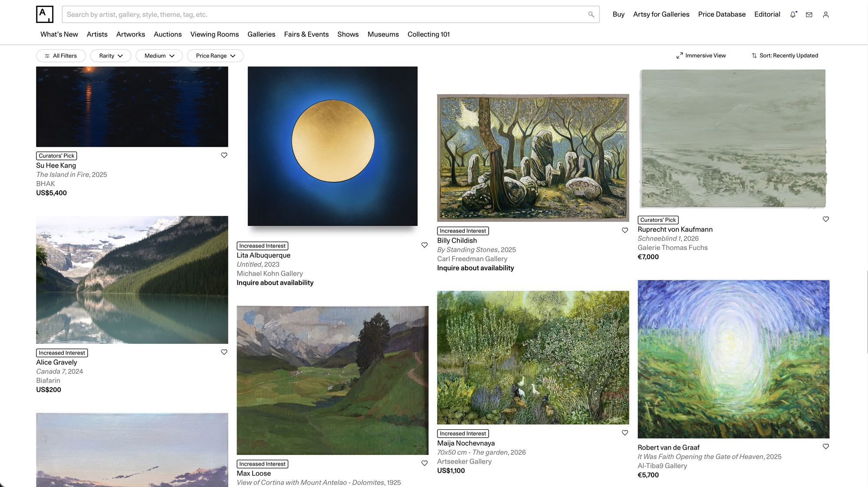Image resolution: width=868 pixels, height=487 pixels.
Task: Click artist name Lita Albuquerque
Action: [x=263, y=255]
